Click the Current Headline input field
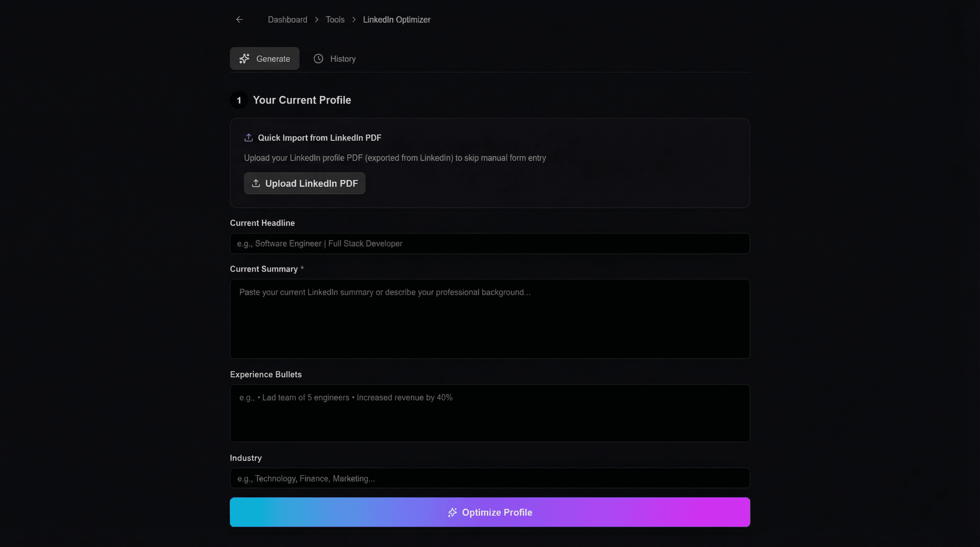This screenshot has height=547, width=980. pyautogui.click(x=490, y=244)
